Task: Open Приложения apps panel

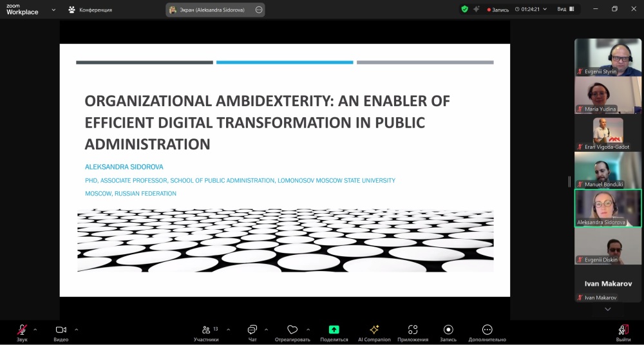Action: click(413, 332)
